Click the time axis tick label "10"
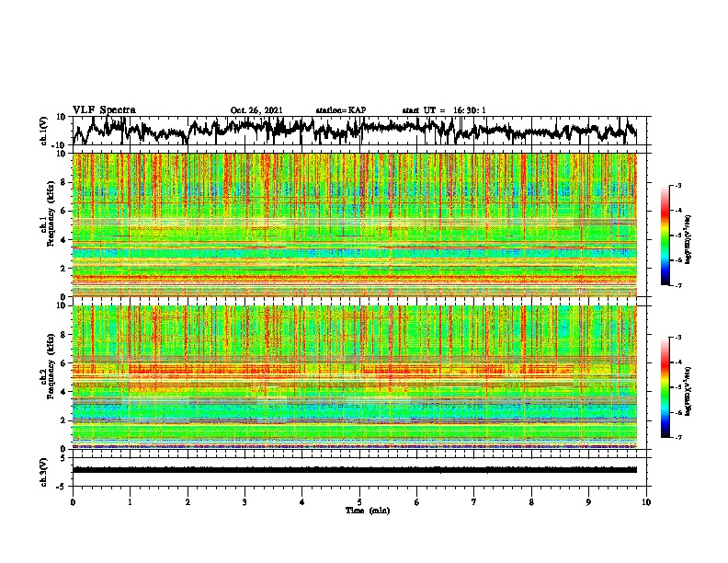 coord(646,502)
